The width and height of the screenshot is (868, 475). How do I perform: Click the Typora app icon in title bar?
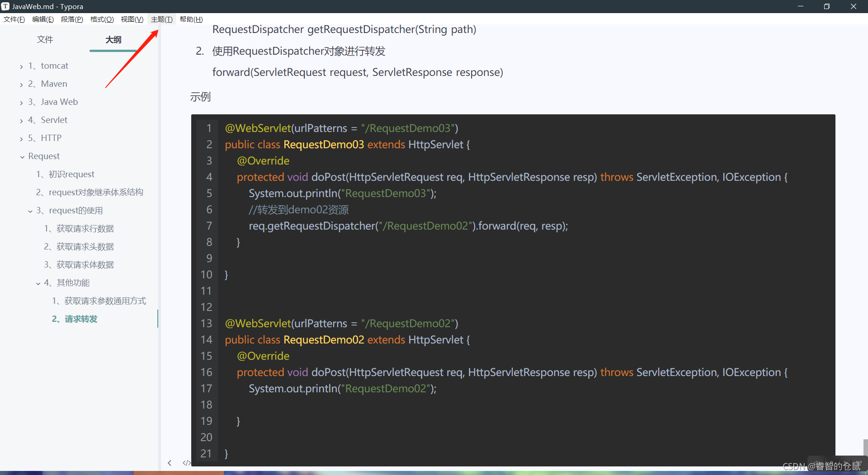[5, 6]
